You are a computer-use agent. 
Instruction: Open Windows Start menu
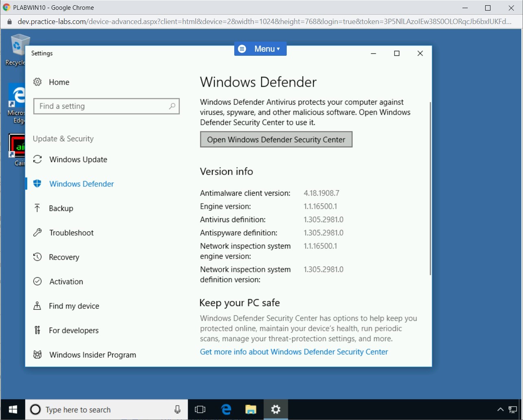[13, 409]
